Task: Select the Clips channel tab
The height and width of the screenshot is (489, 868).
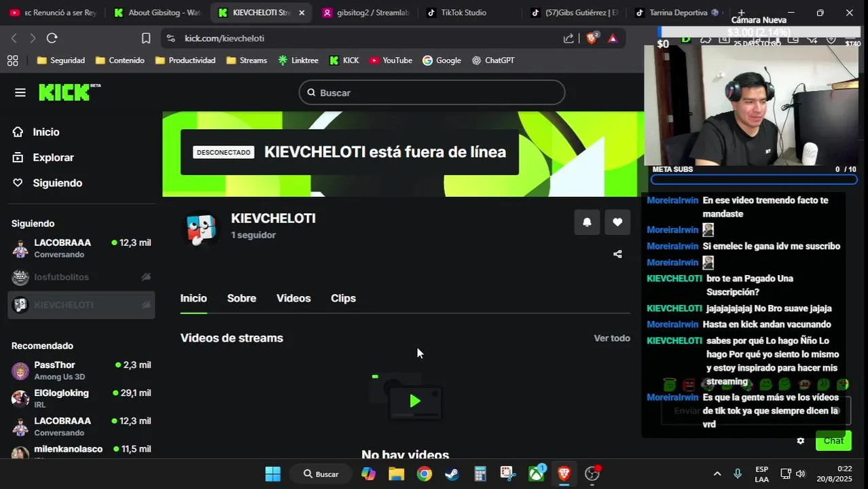Action: 343,298
